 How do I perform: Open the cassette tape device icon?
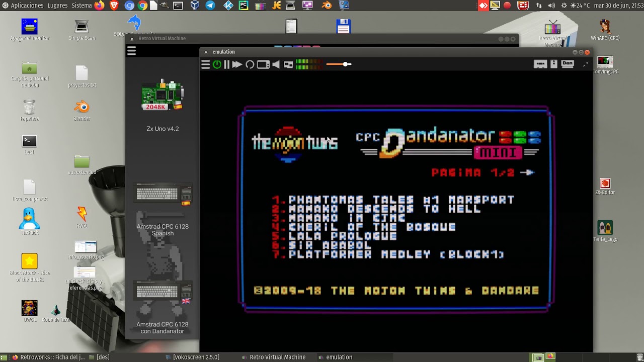pyautogui.click(x=540, y=64)
